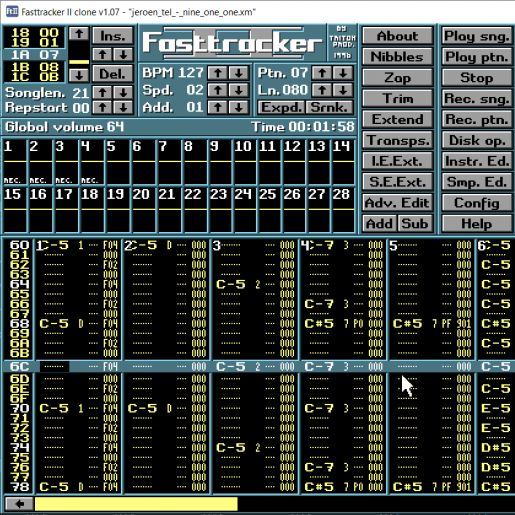
Task: Play current pattern with Play ptn.
Action: pos(477,57)
